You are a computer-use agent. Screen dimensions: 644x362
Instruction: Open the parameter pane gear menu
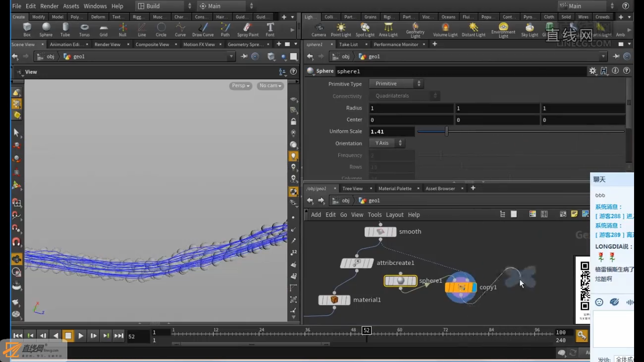[592, 71]
